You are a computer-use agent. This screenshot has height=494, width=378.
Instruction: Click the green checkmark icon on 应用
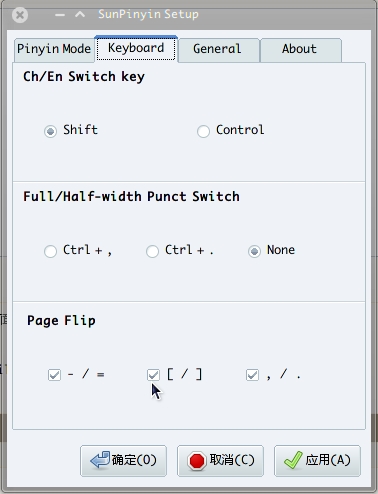[293, 460]
